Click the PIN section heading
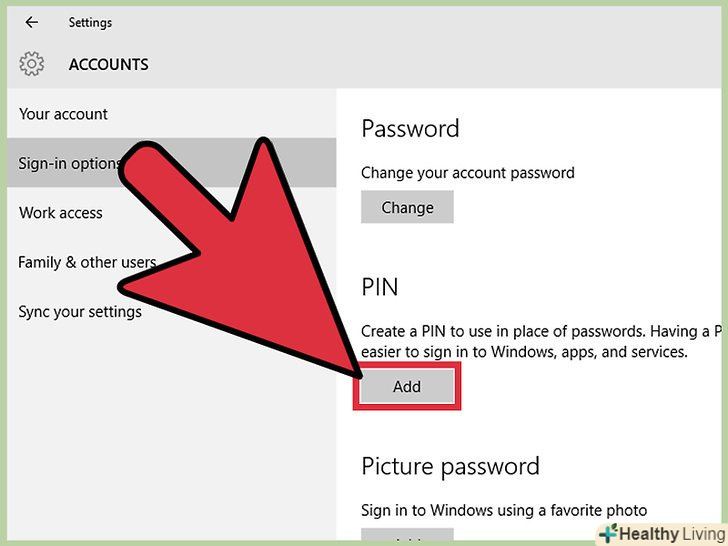728x546 pixels. (x=379, y=287)
